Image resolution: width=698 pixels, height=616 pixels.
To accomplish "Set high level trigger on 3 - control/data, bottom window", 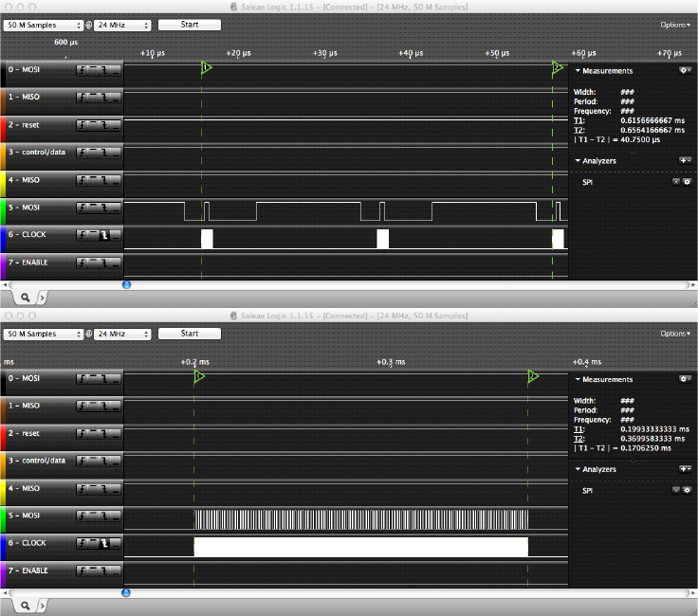I will point(94,462).
